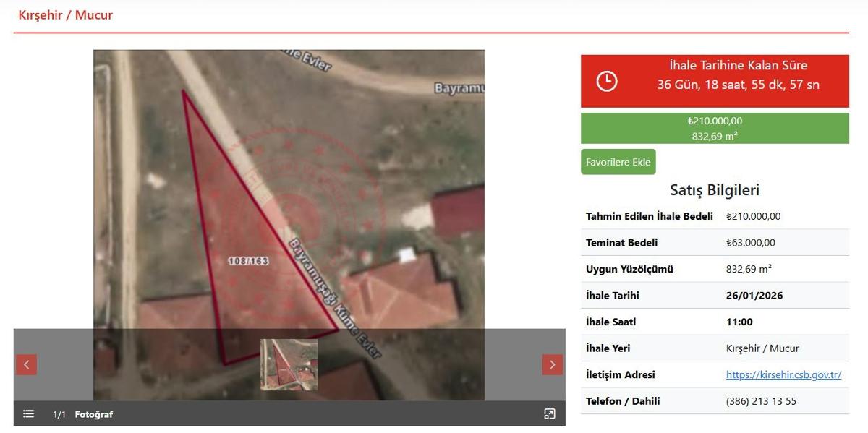Toggle the gallery thumbnail list icon
868x433 pixels.
(28, 414)
